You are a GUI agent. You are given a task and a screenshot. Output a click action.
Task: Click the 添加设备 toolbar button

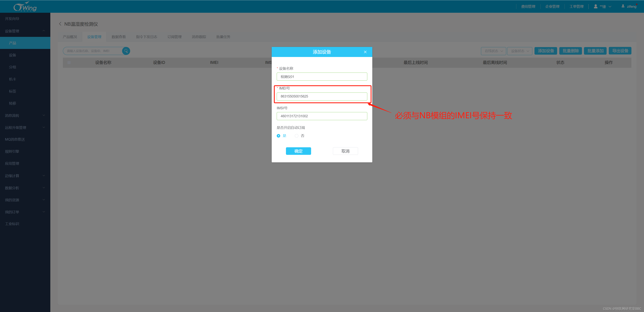(546, 51)
